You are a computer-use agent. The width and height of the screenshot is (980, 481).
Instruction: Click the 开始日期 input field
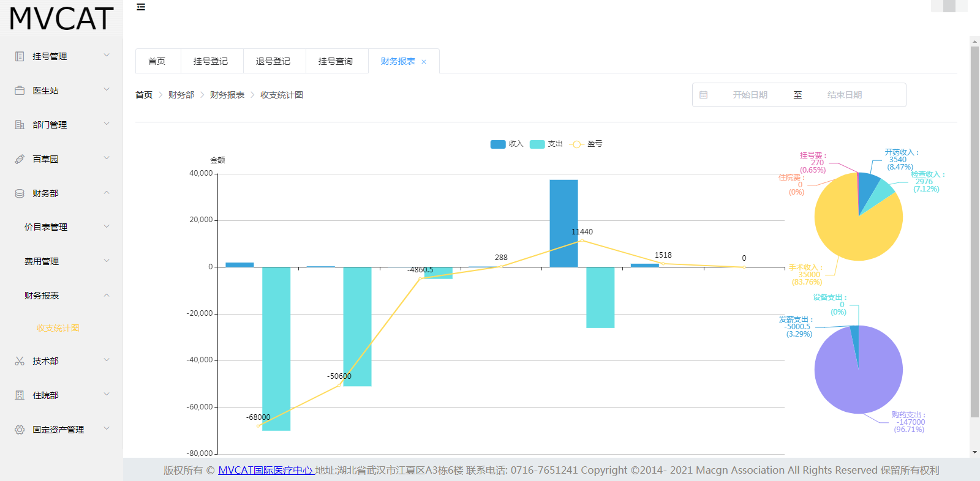tap(750, 95)
